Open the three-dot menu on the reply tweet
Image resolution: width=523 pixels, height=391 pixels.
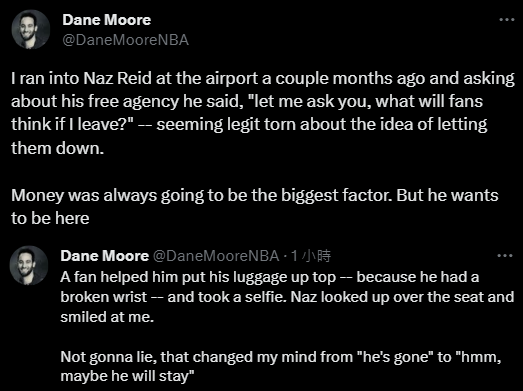(505, 256)
